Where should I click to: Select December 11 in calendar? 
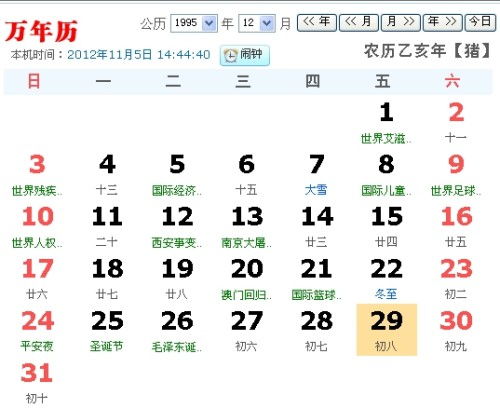107,227
